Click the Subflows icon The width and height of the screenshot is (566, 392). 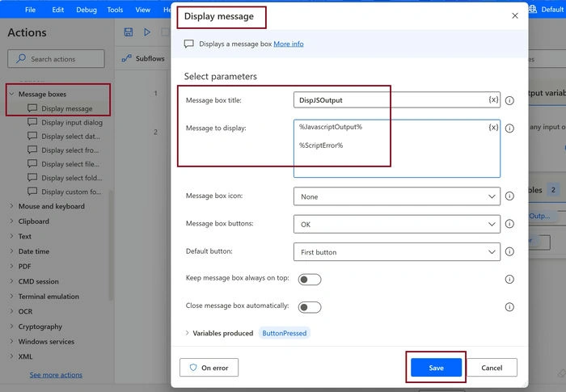click(127, 58)
